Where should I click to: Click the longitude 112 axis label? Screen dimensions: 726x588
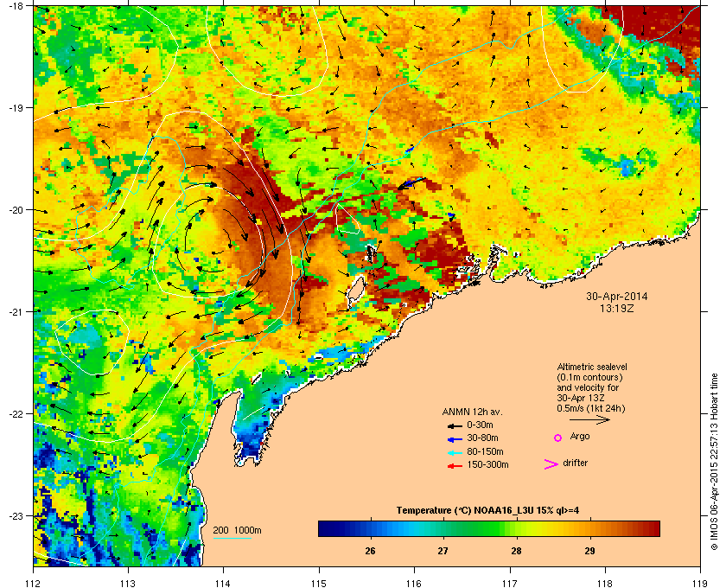pyautogui.click(x=34, y=584)
